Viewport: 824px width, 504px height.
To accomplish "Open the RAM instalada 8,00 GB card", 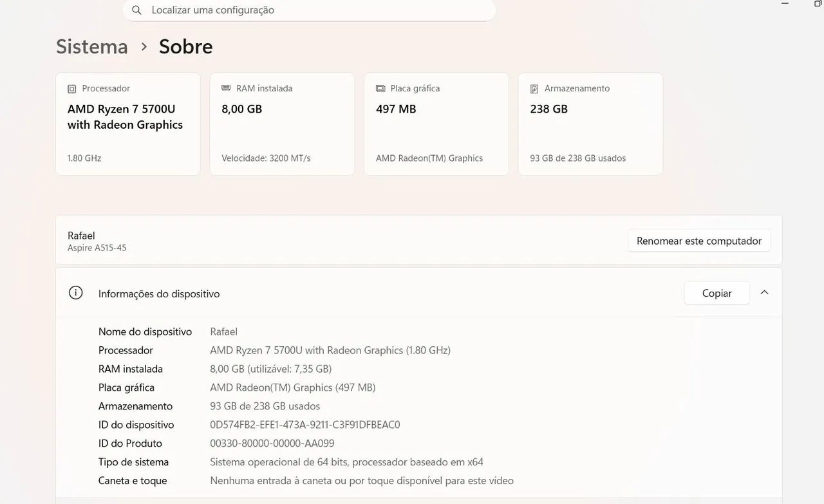I will (282, 124).
